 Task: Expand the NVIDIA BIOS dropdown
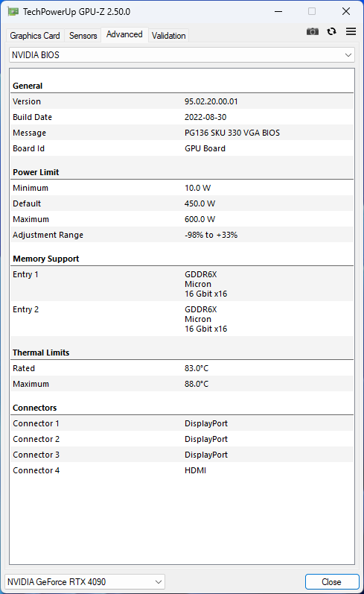click(182, 55)
